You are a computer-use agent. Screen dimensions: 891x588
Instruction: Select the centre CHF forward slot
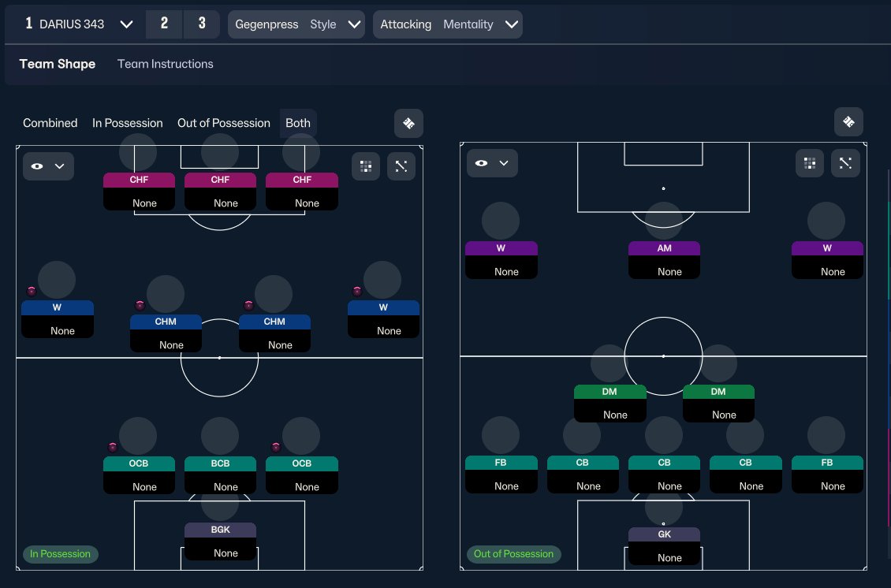220,192
